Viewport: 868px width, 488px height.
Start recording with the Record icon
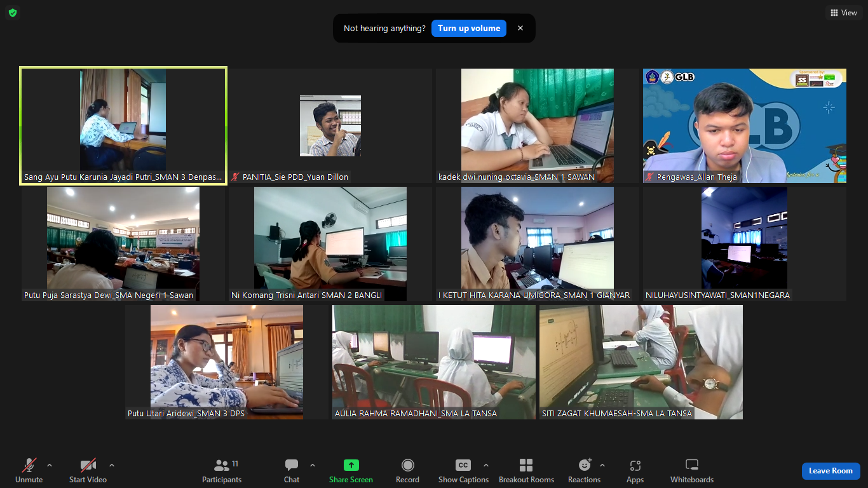(407, 466)
